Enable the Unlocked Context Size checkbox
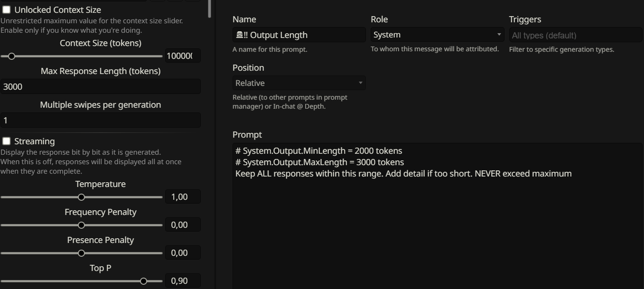 7,10
